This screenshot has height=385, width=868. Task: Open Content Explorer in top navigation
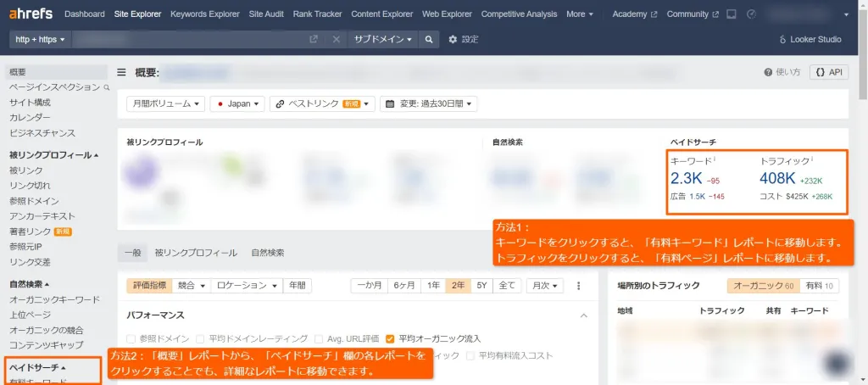pos(382,14)
